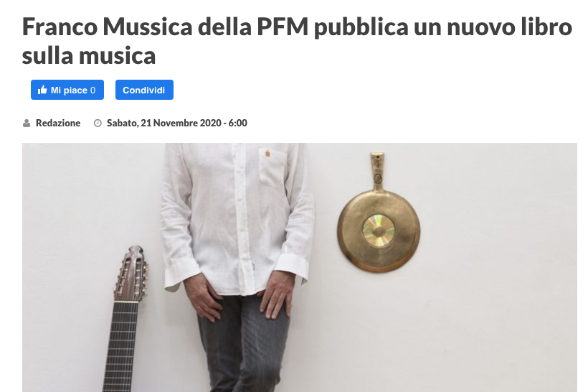Click the thumbs-up icon in Mi piace
This screenshot has width=588, height=392.
pos(42,90)
